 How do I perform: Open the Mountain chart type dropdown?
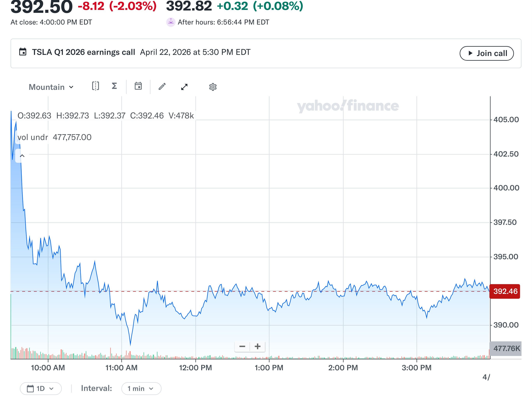pyautogui.click(x=51, y=87)
